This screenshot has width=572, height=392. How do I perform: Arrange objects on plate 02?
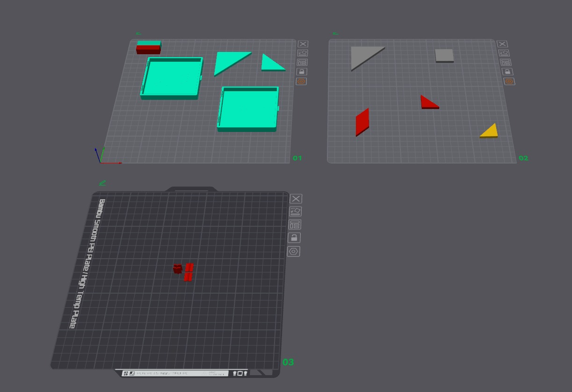(x=505, y=62)
